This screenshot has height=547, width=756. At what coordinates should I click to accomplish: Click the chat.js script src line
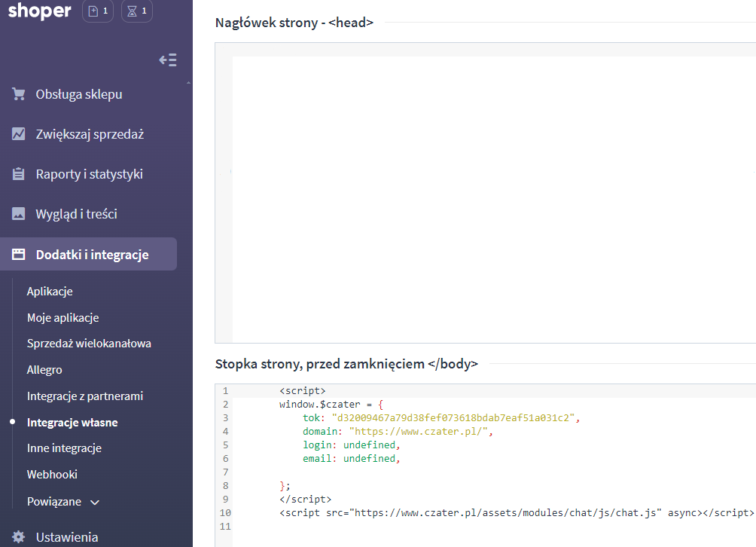[517, 513]
